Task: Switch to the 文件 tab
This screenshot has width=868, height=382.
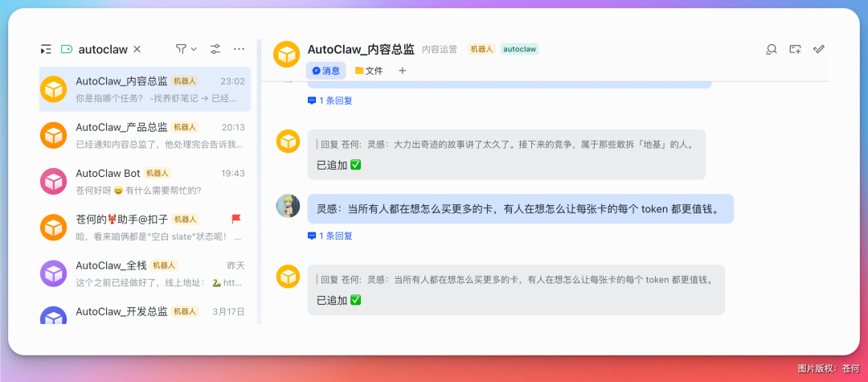Action: pyautogui.click(x=369, y=70)
